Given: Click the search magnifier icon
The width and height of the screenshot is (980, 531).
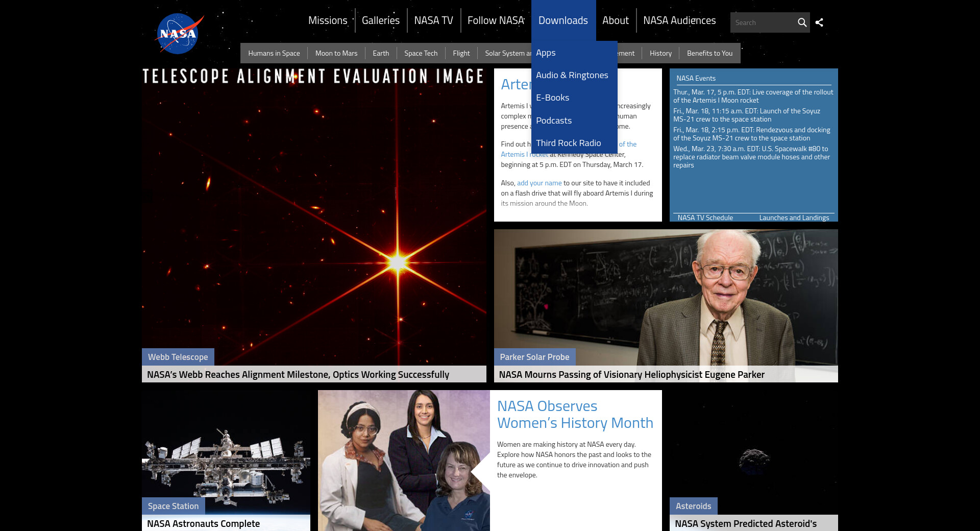Looking at the screenshot, I should click(x=802, y=22).
